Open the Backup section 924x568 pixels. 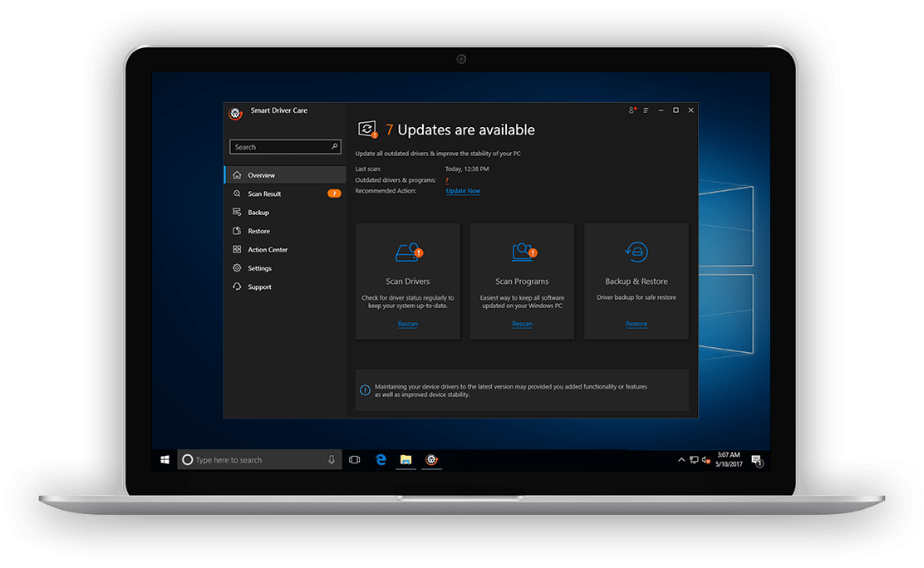coord(285,212)
